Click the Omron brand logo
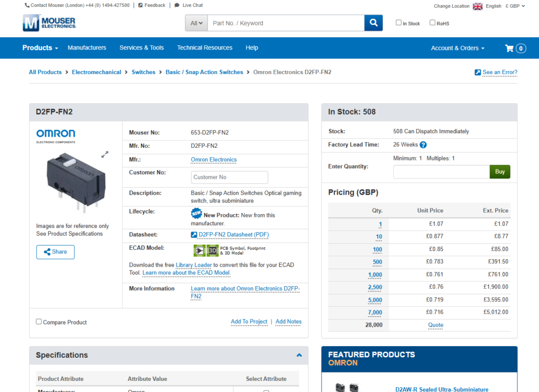Image resolution: width=539 pixels, height=392 pixels. pyautogui.click(x=56, y=135)
